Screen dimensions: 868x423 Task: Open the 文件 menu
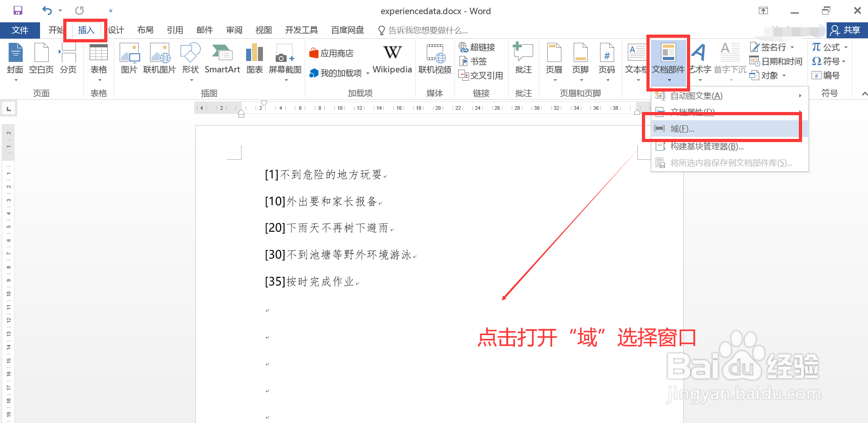pos(20,30)
